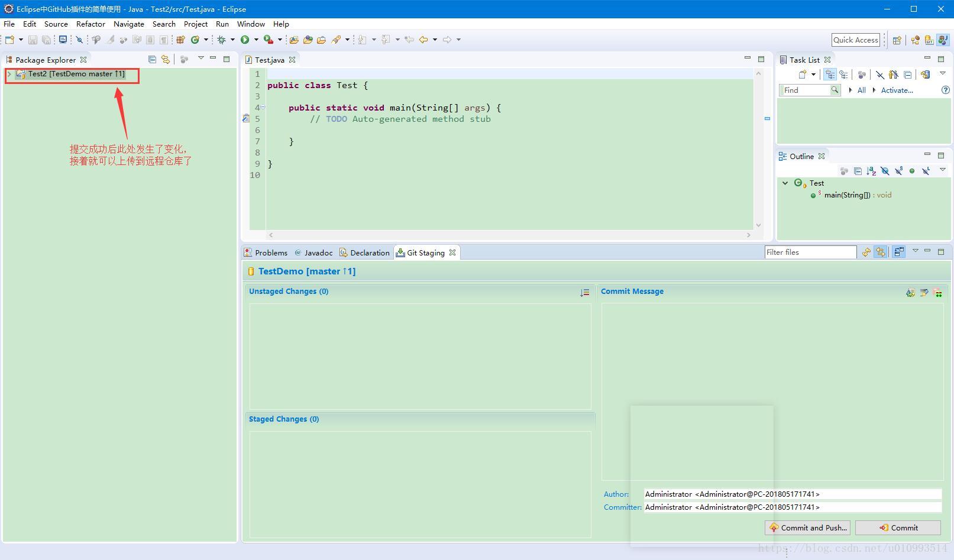Click the New file toolbar icon
This screenshot has width=954, height=560.
[9, 40]
